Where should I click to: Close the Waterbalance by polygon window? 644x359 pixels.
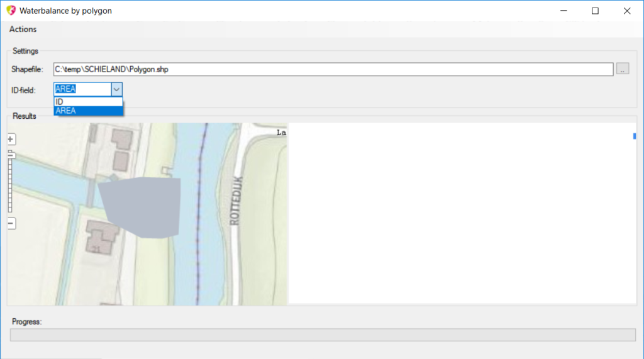[626, 11]
